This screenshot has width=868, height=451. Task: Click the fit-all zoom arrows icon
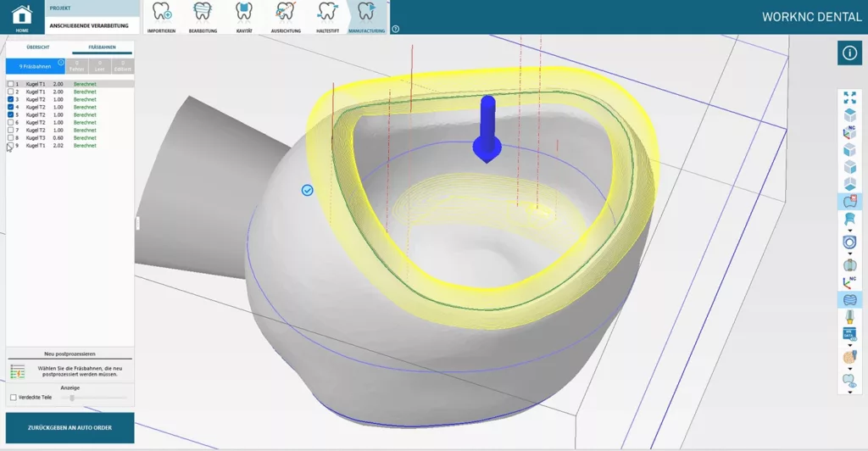pos(849,98)
